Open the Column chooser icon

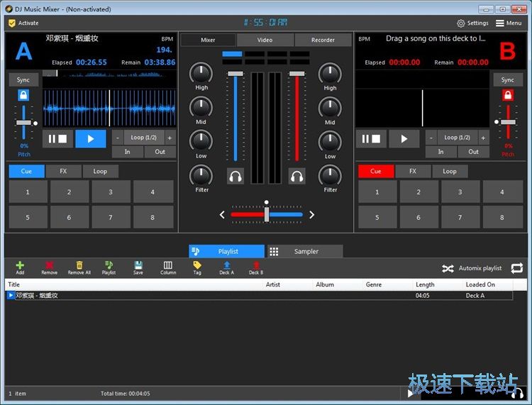click(168, 266)
